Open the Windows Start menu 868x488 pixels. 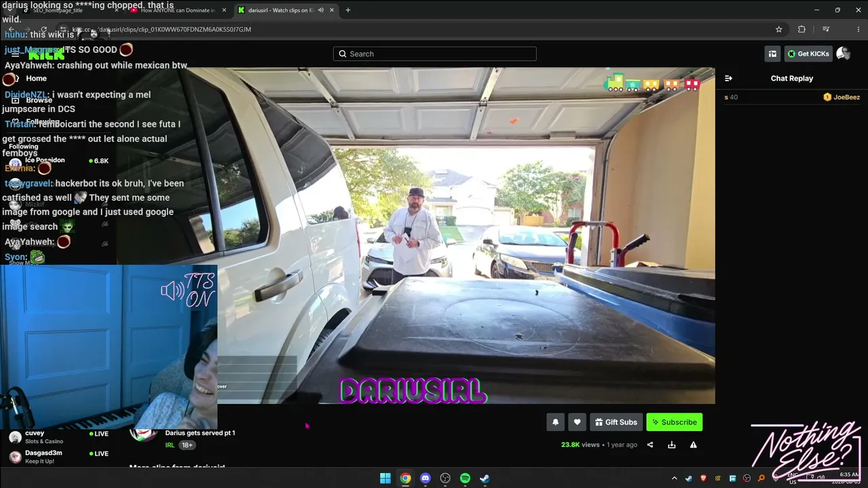coord(385,479)
